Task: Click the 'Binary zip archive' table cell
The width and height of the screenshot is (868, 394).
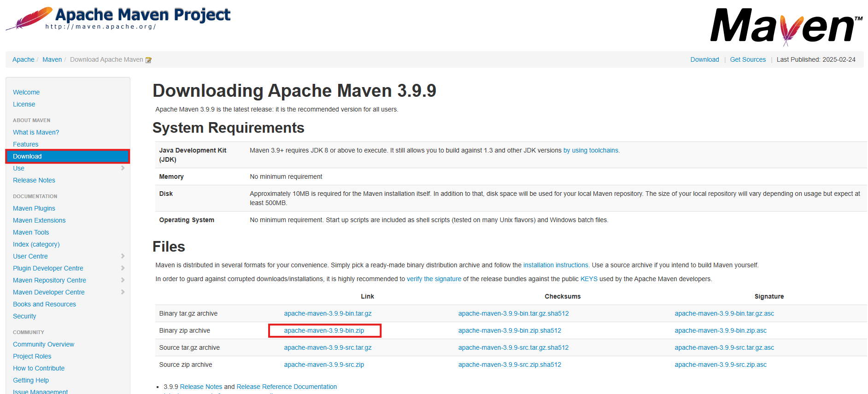Action: (x=184, y=330)
